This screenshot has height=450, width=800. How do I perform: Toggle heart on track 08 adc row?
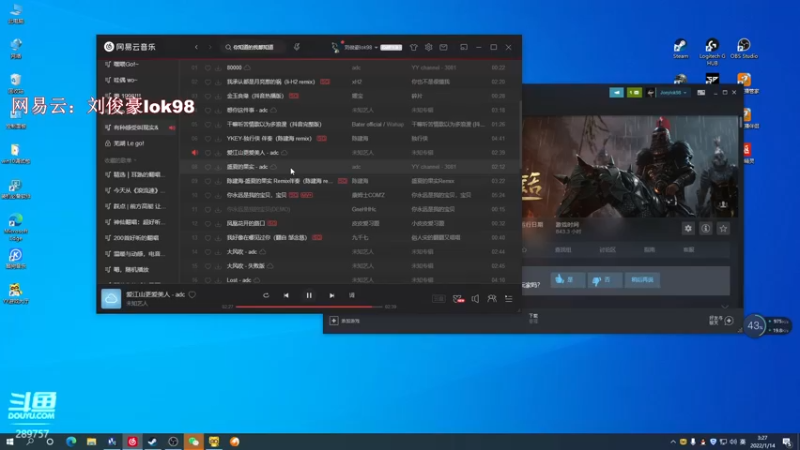208,167
